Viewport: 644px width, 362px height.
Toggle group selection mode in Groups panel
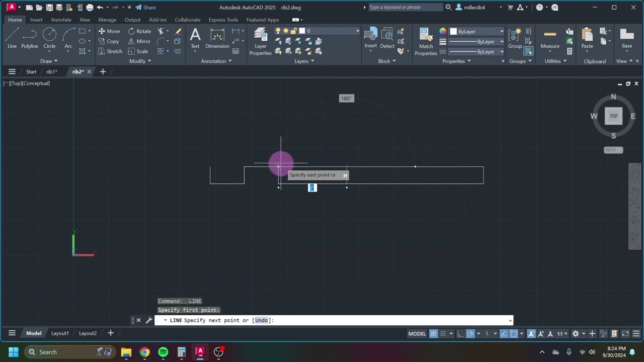528,51
